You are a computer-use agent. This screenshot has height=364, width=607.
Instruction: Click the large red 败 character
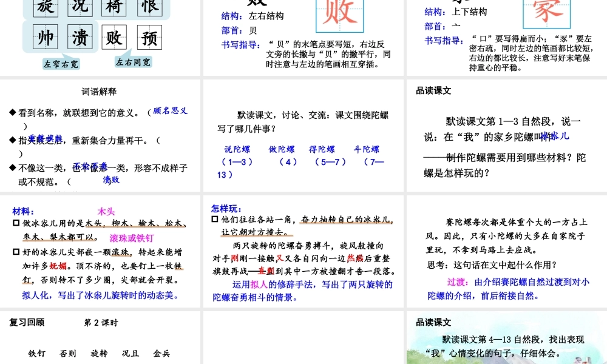pos(340,12)
